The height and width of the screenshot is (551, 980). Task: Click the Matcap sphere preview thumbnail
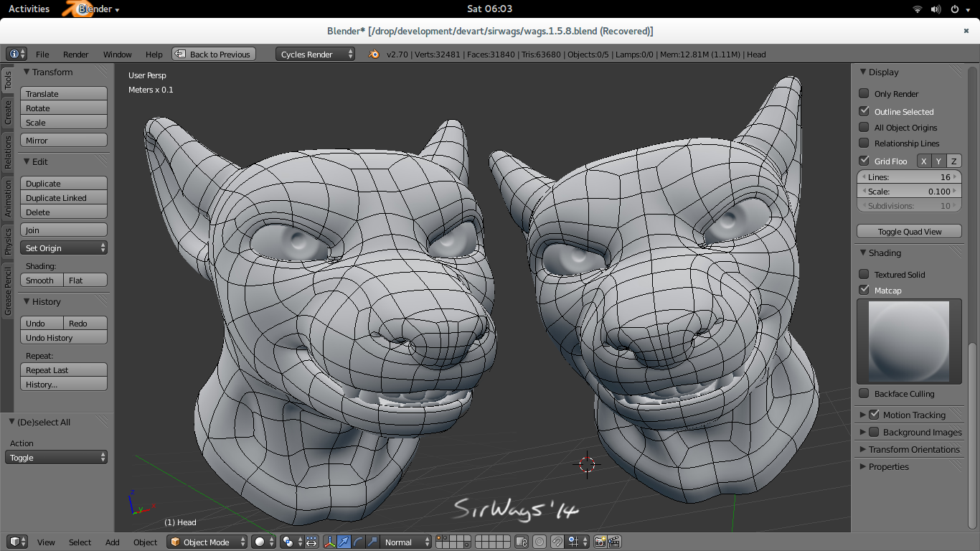[909, 342]
